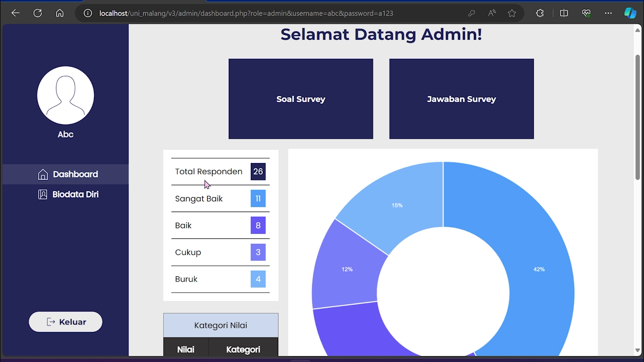644x362 pixels.
Task: Click the Keluar logout button
Action: [66, 322]
